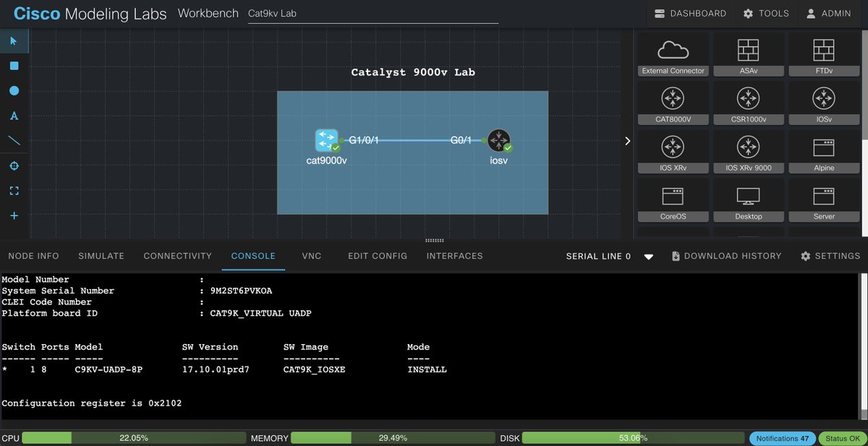Click the CPU usage bar
868x446 pixels.
tap(134, 438)
